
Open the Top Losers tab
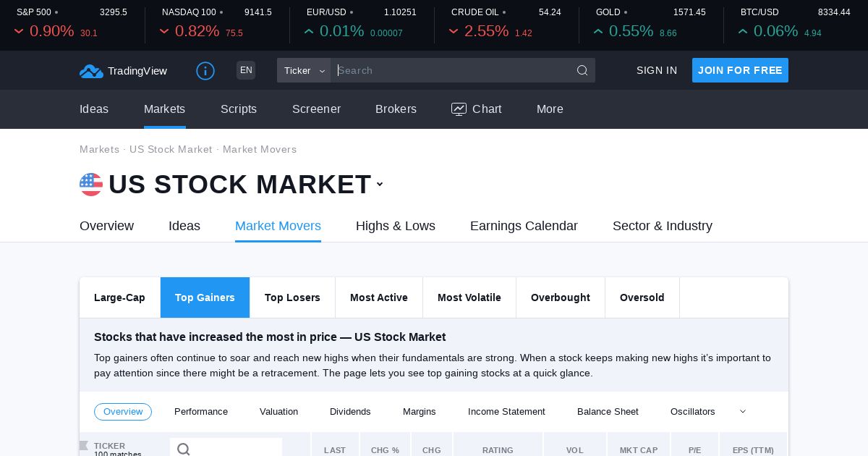pos(292,297)
